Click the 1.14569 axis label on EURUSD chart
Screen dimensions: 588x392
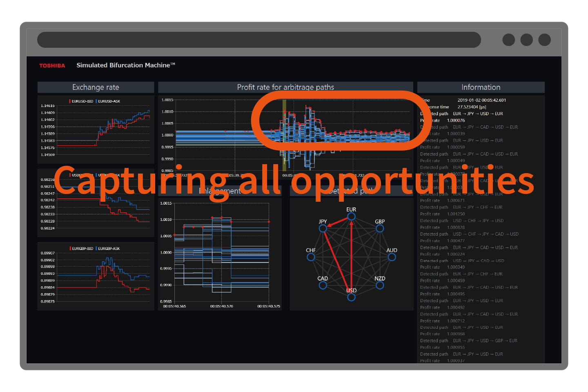point(48,155)
